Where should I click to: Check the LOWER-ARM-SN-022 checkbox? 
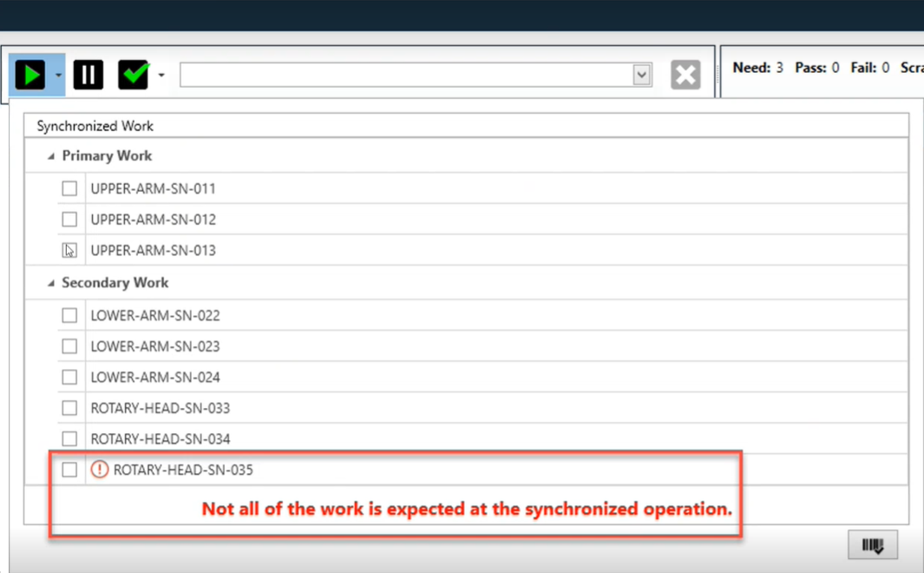point(69,314)
